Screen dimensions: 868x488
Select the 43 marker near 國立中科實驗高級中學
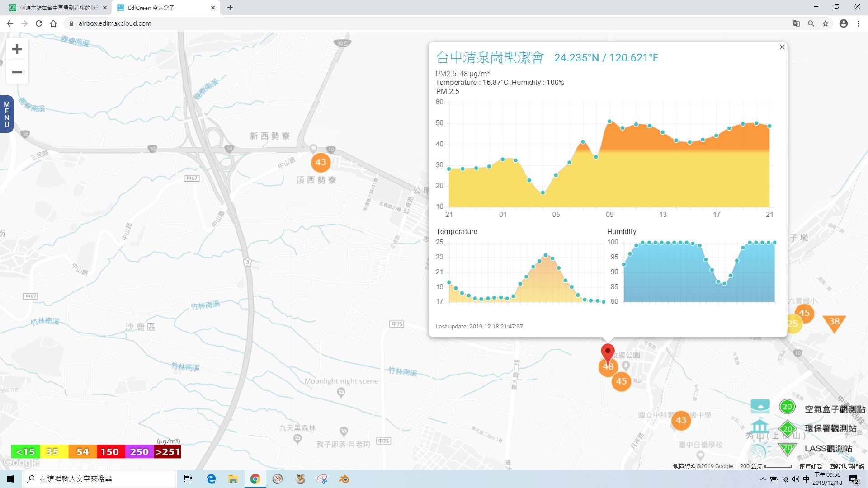(x=681, y=421)
